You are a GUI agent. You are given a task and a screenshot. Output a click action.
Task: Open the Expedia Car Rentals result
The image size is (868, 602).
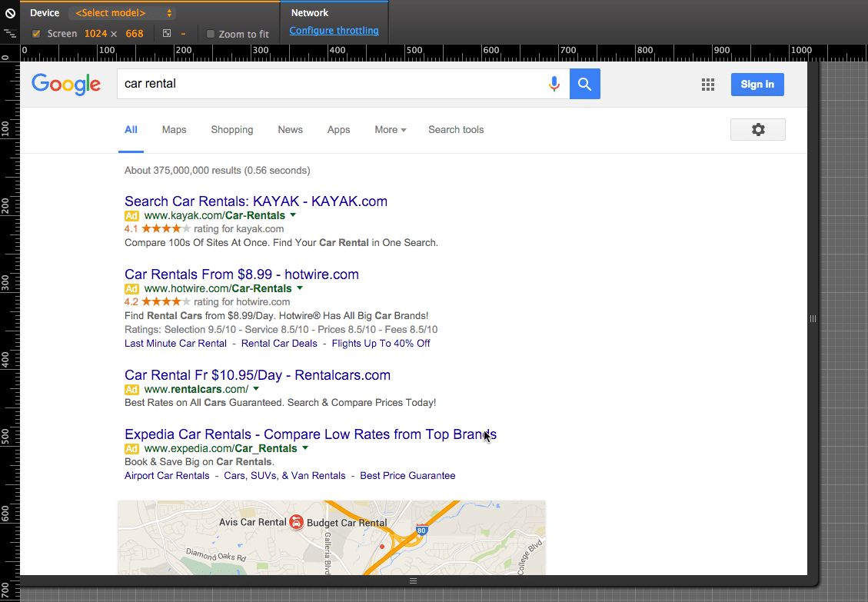pos(311,434)
